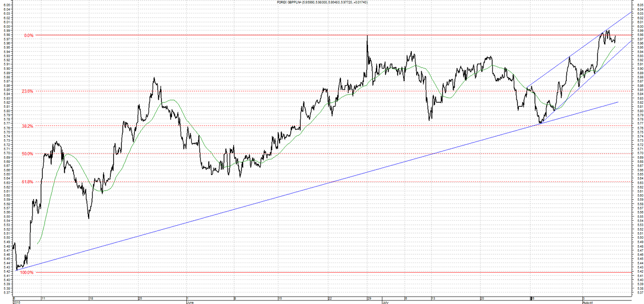This screenshot has height=304, width=644.
Task: Select the 0.0% Fibonacci level label
Action: 29,35
